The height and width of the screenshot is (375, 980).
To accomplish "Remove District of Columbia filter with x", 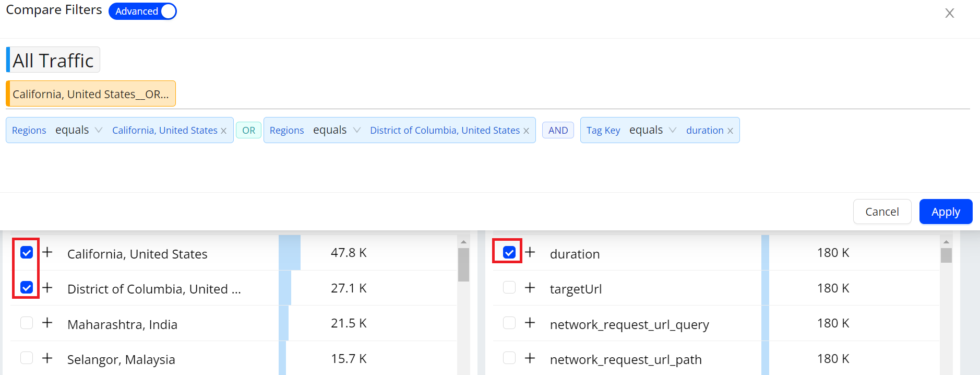I will click(x=526, y=131).
